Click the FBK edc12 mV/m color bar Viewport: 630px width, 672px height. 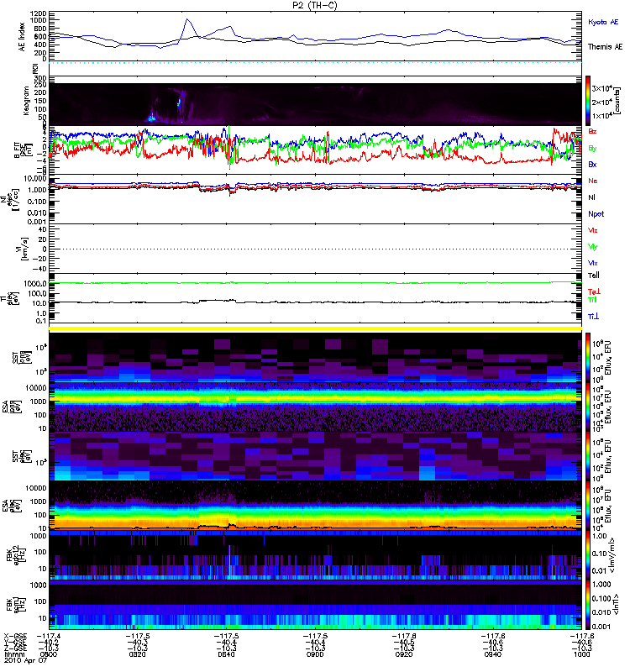[589, 555]
